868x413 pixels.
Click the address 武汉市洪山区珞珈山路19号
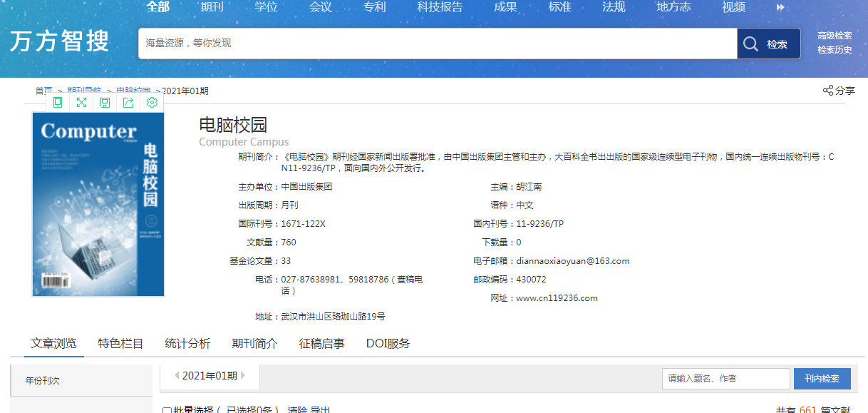(333, 317)
